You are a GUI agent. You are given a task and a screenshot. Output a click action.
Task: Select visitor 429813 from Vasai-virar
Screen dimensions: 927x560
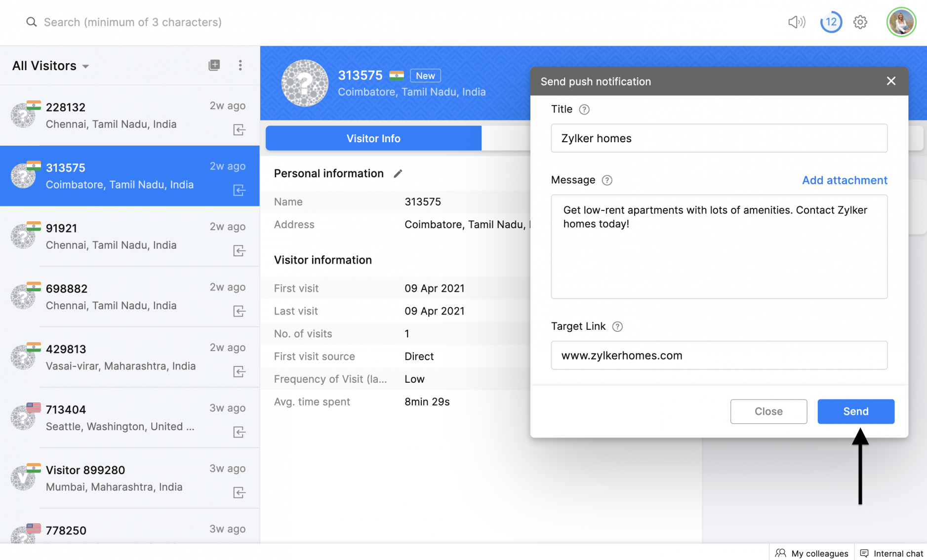coord(130,357)
